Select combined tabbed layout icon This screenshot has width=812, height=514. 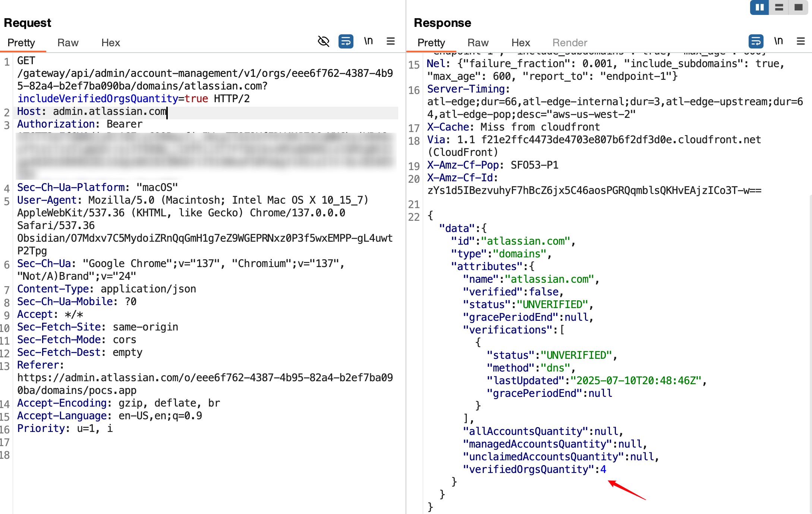pos(798,7)
